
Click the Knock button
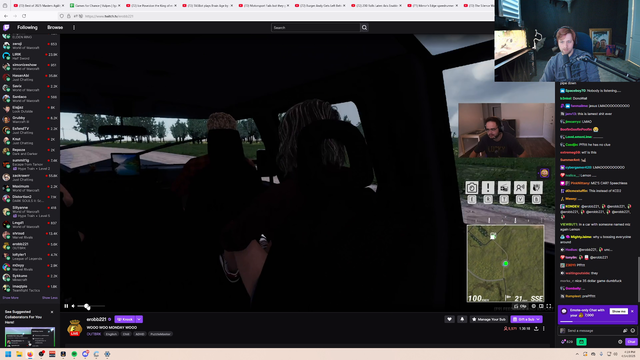coord(125,319)
